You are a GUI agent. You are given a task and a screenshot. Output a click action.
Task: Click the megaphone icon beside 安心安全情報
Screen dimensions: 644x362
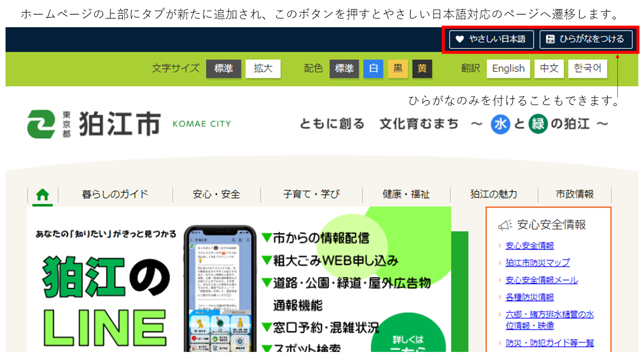click(x=505, y=225)
